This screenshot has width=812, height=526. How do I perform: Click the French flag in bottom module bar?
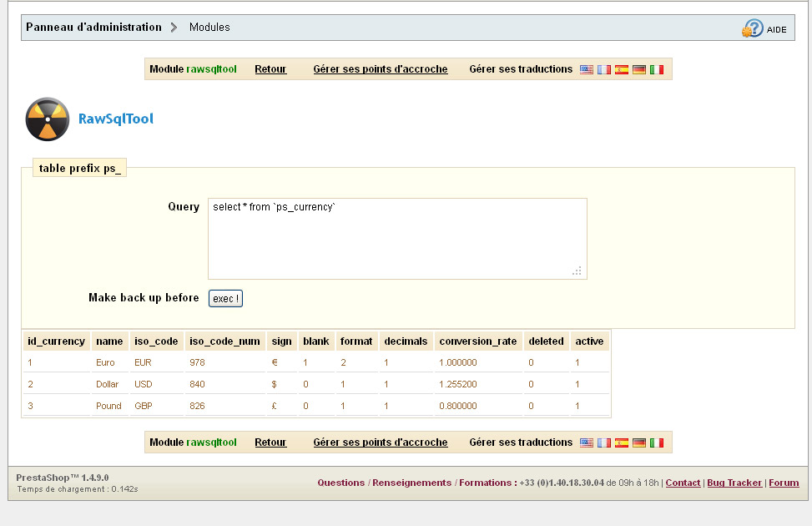[x=604, y=443]
